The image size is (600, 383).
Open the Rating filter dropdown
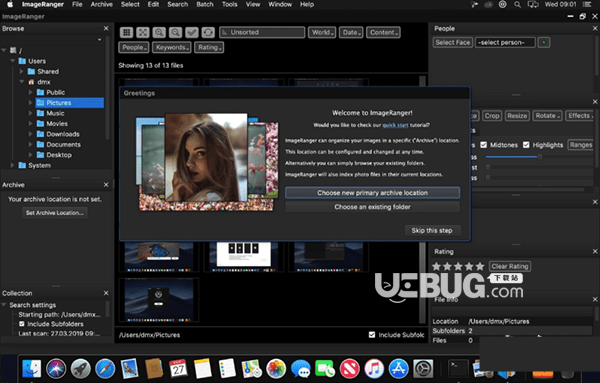point(209,47)
